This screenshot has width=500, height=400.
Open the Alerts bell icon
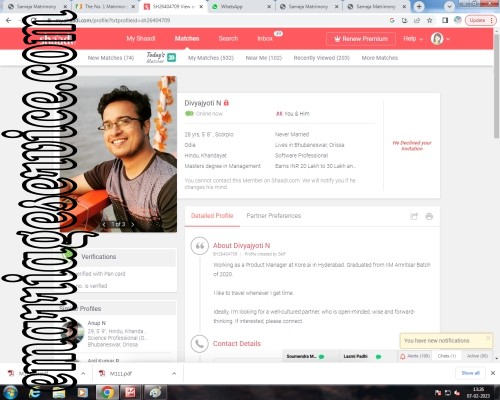(x=403, y=356)
